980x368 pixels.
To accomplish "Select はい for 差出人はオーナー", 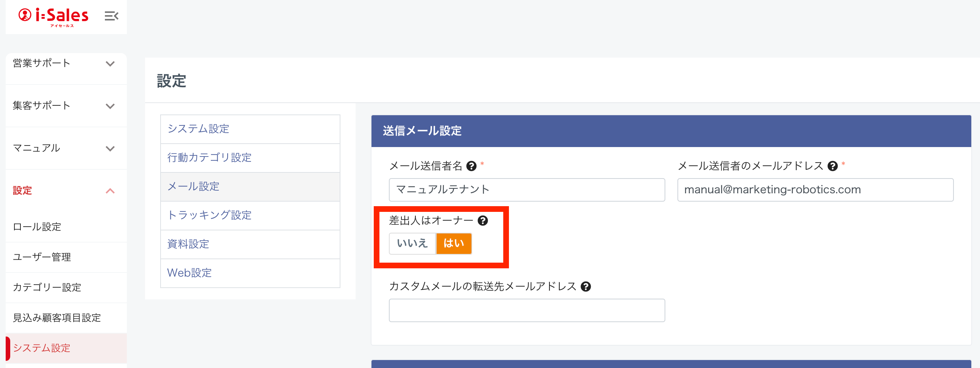I will (454, 243).
